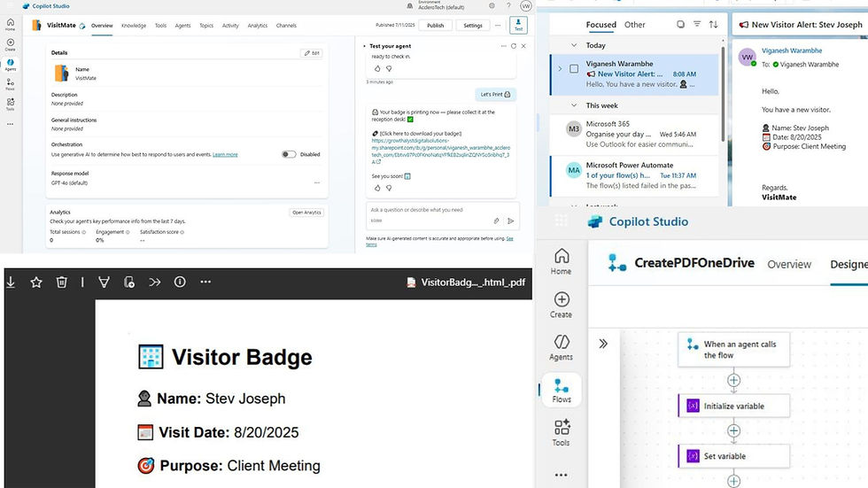The width and height of the screenshot is (868, 488).
Task: Download the VisitorBadge PDF
Action: [x=11, y=283]
